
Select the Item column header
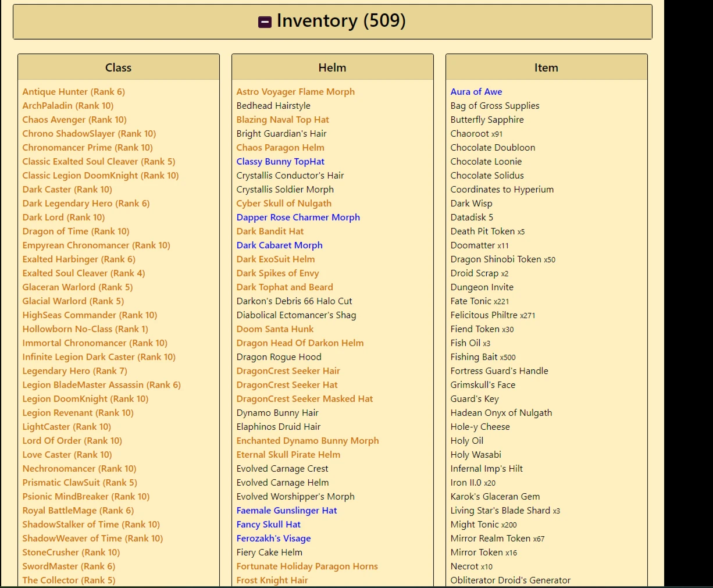click(547, 67)
